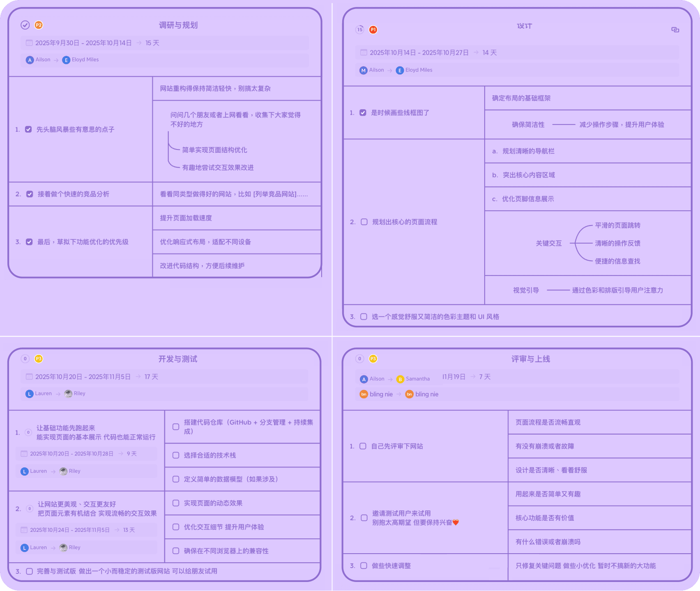The height and width of the screenshot is (591, 700).
Task: Click the 15 counter badge on 设计 card
Action: (359, 30)
